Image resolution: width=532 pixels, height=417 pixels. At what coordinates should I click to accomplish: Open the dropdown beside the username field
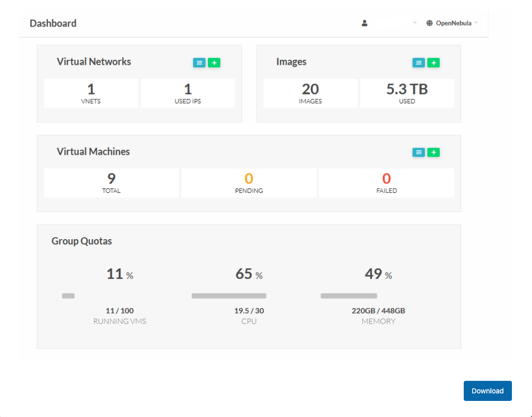[414, 23]
